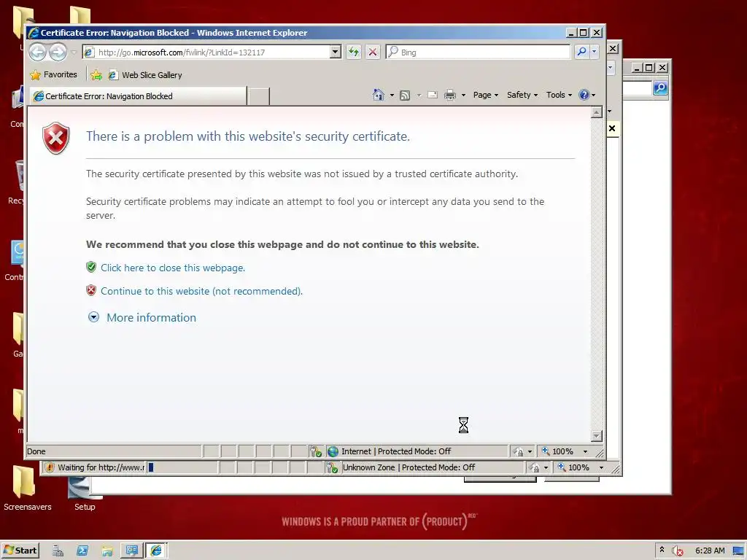Click Unknown Zone status in back window
Image resolution: width=747 pixels, height=560 pixels.
point(409,467)
